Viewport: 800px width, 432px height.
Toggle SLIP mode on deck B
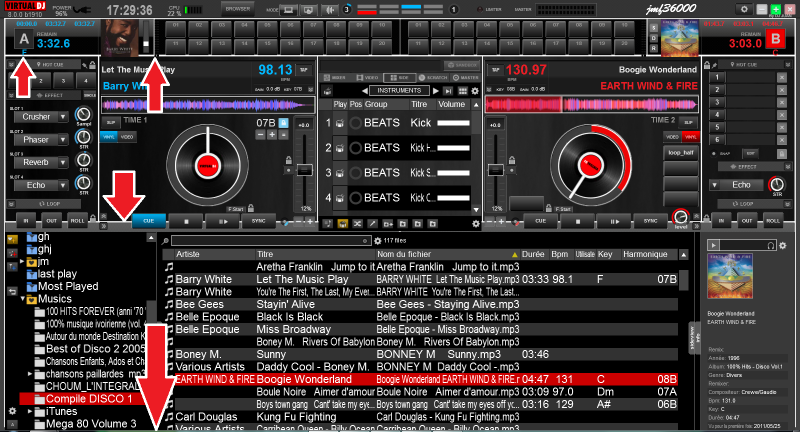(688, 122)
